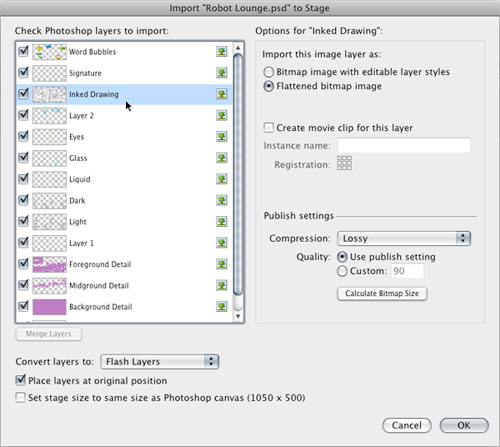This screenshot has height=447, width=500.
Task: Click the image icon on Liquid row
Action: coord(222,179)
